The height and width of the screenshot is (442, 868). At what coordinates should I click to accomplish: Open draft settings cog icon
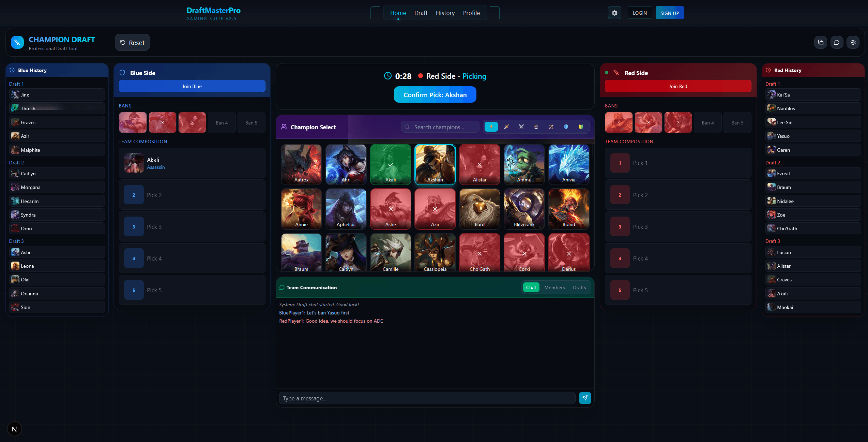click(x=853, y=43)
